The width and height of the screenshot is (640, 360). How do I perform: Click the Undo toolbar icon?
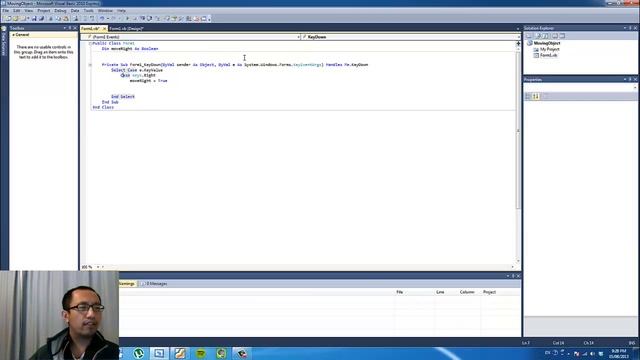tap(102, 18)
